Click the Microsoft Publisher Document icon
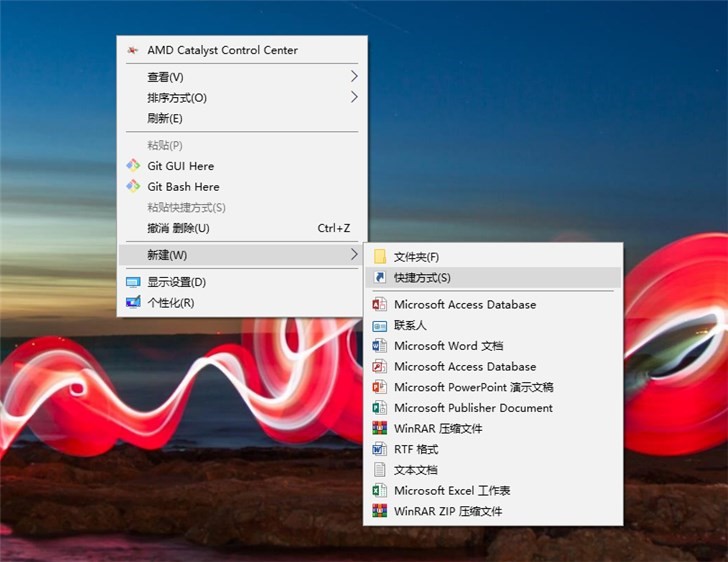 (x=379, y=408)
